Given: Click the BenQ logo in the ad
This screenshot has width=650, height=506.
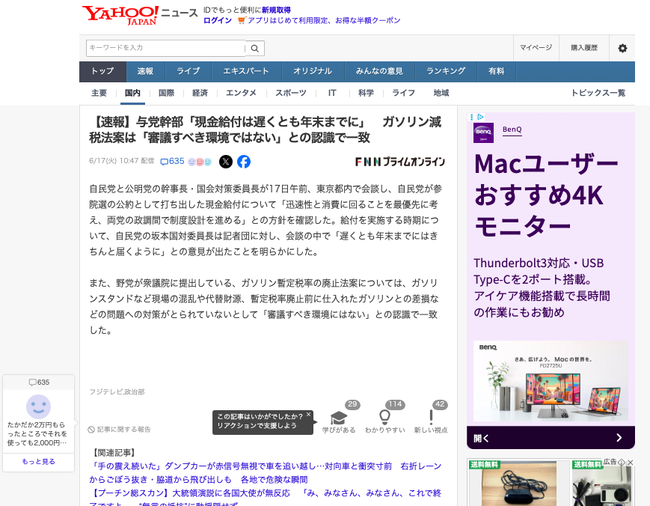Looking at the screenshot, I should pyautogui.click(x=483, y=133).
